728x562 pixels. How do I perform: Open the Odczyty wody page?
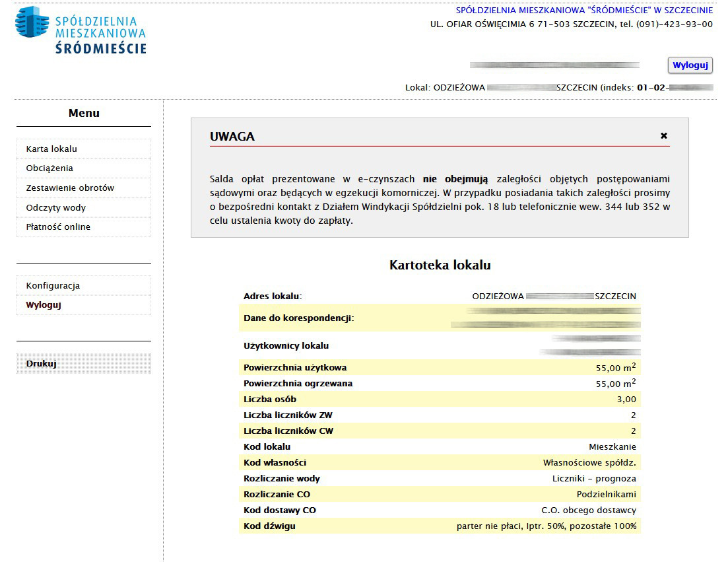56,208
